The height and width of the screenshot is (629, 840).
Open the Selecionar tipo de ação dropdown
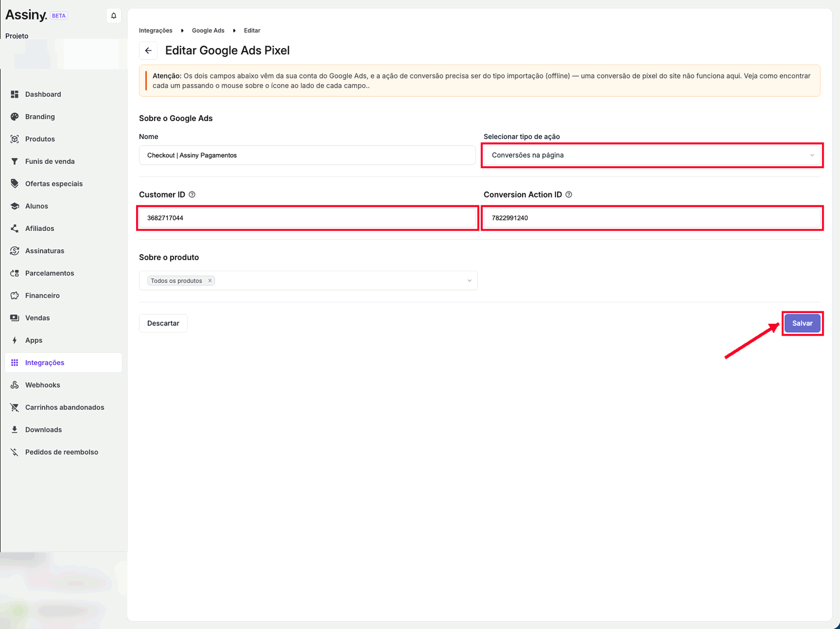click(x=652, y=155)
